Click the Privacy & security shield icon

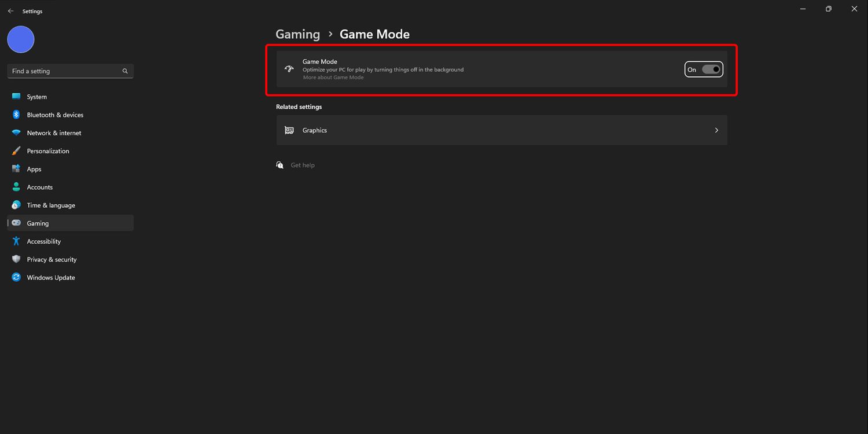coord(16,259)
